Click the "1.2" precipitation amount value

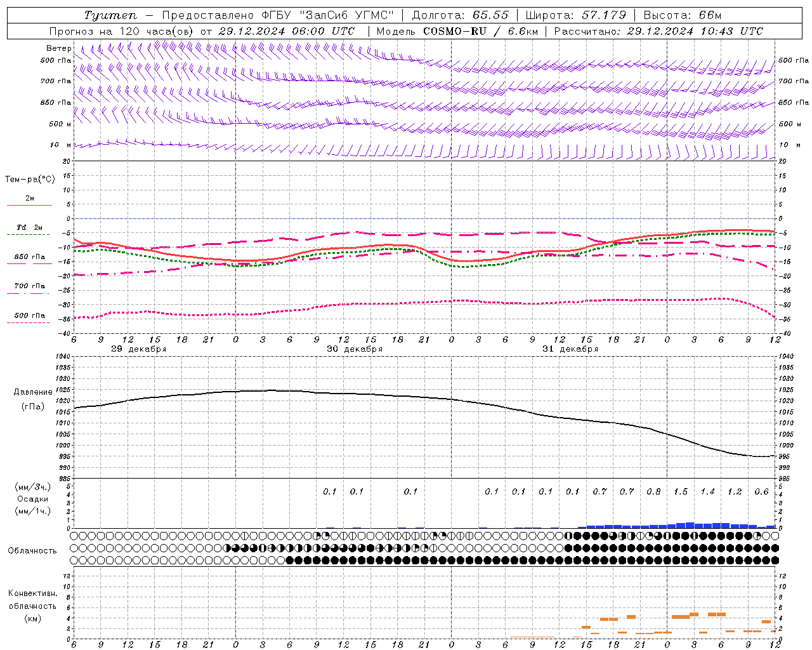(735, 491)
